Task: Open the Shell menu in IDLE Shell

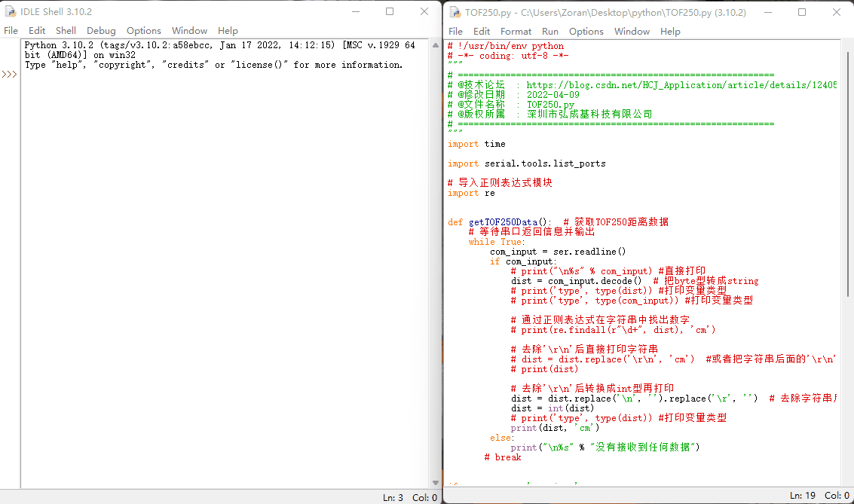Action: tap(66, 31)
